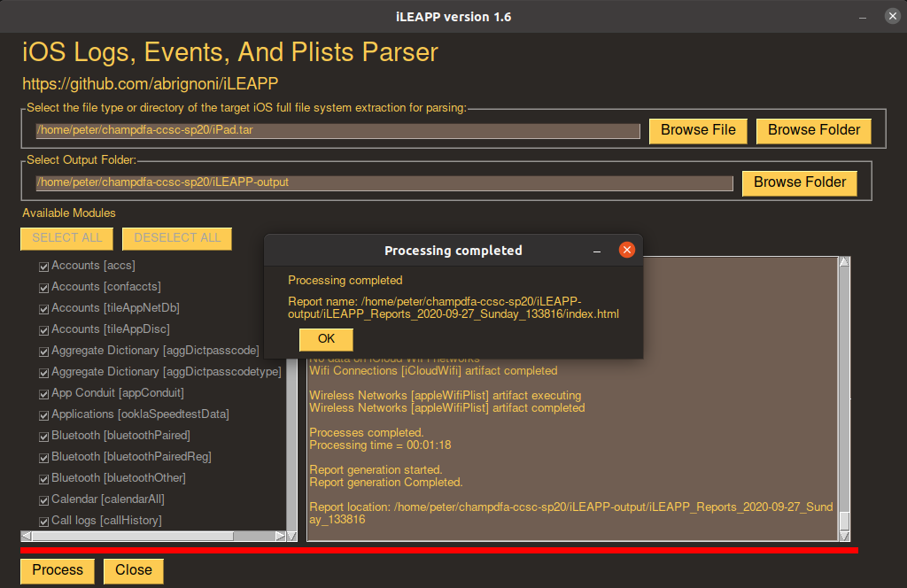Toggle the Call logs [callHistory] checkbox
The height and width of the screenshot is (588, 907).
tap(43, 521)
